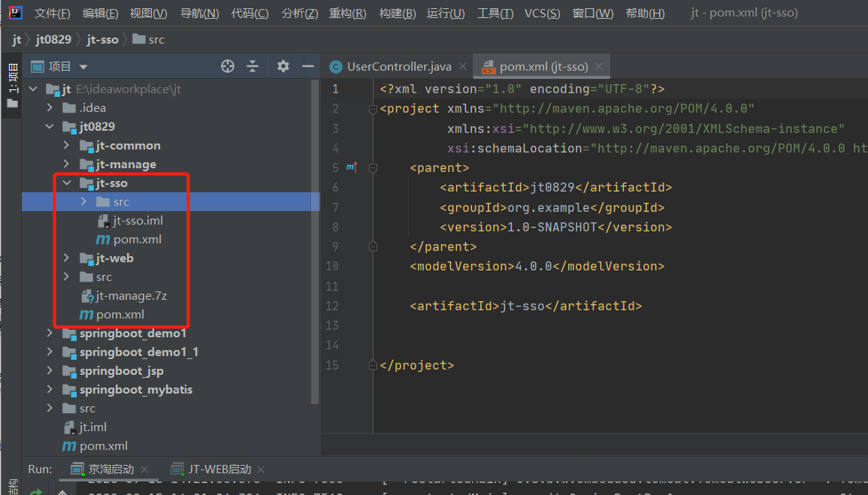This screenshot has width=868, height=495.
Task: Open the 构建(B) menu
Action: point(398,14)
